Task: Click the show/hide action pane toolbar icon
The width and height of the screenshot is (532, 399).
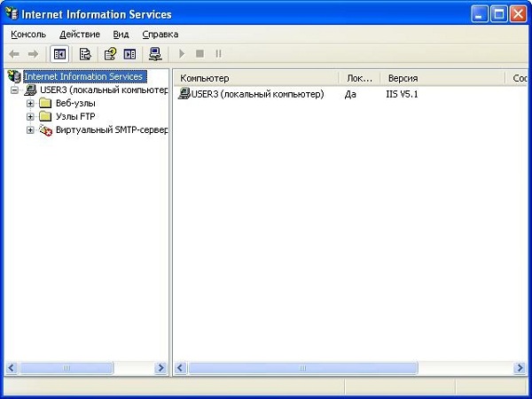Action: (129, 54)
